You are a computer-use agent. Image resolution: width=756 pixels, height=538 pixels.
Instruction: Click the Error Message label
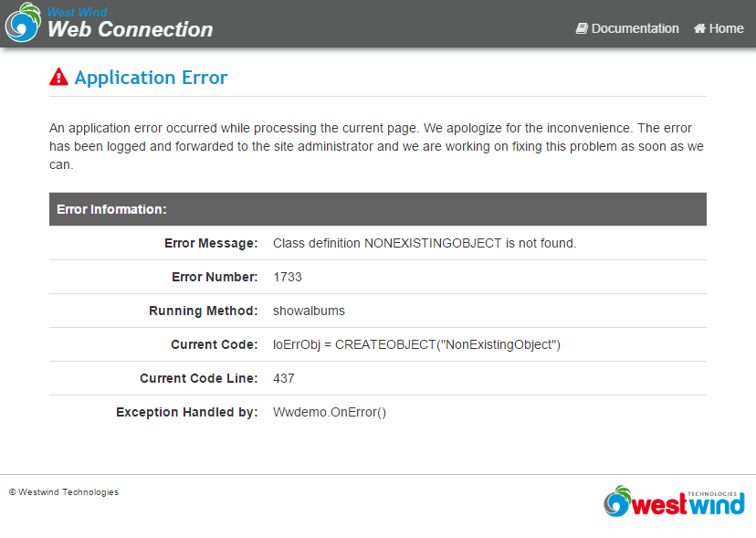(211, 243)
